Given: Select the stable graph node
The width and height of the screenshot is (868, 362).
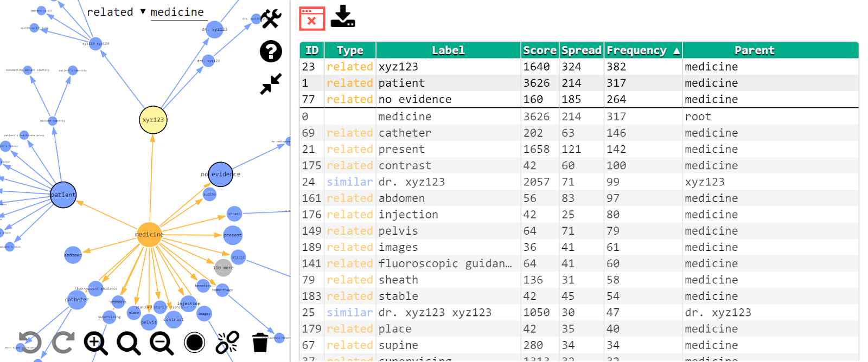Looking at the screenshot, I should 239,257.
